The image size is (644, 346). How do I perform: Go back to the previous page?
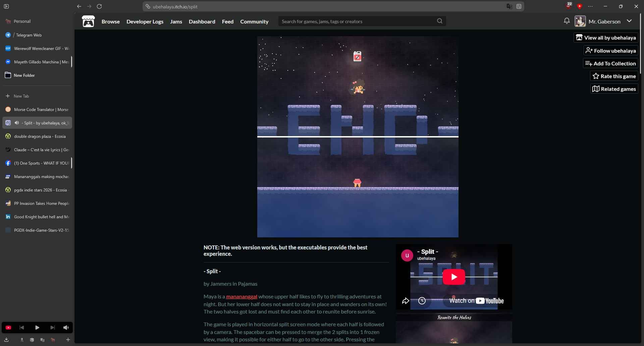pos(79,6)
